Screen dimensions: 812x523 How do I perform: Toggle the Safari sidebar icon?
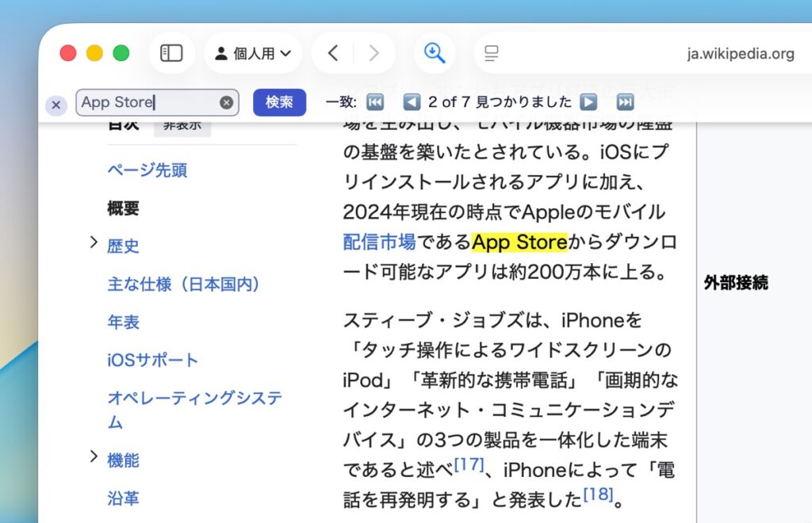(171, 53)
